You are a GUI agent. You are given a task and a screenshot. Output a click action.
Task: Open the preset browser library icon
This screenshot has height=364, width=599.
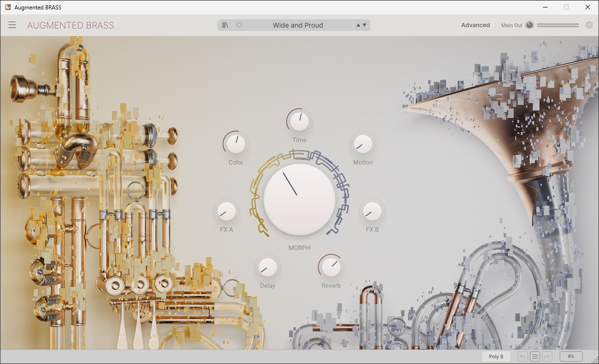(x=225, y=25)
